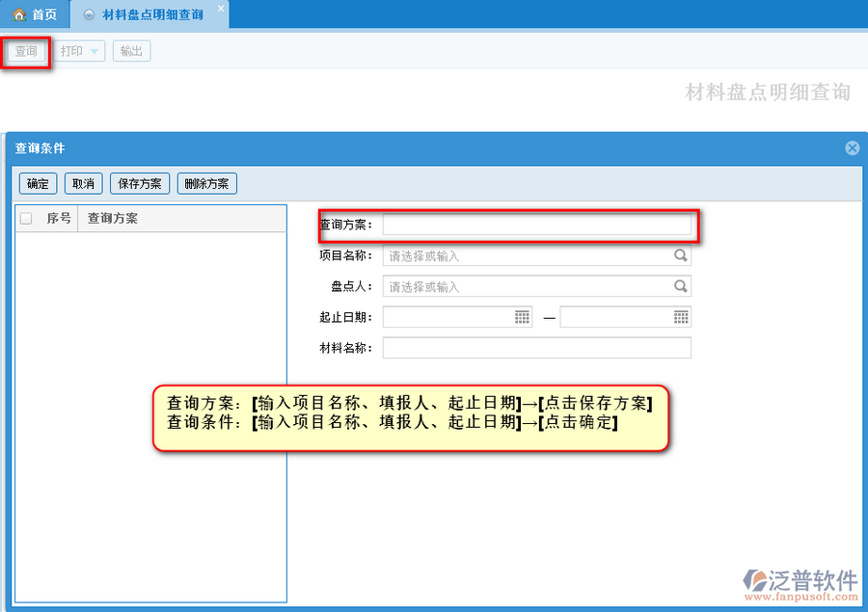Save the query via 保存方案

click(140, 184)
